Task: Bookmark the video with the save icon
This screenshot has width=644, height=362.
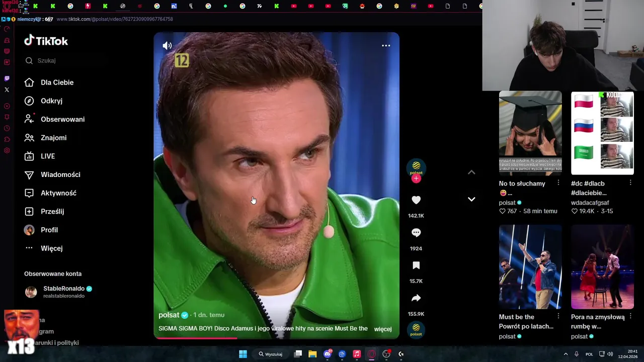Action: point(416,265)
